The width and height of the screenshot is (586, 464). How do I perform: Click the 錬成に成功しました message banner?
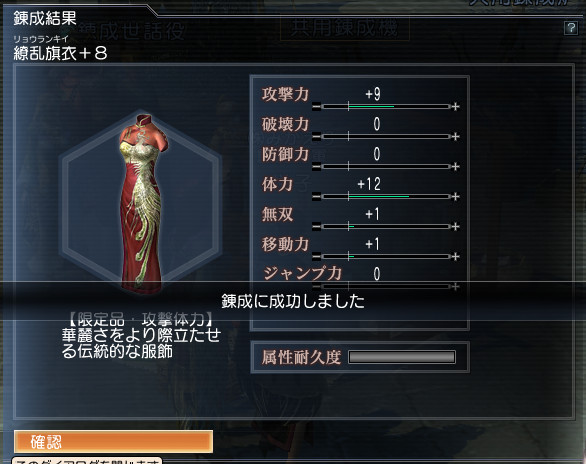pyautogui.click(x=293, y=301)
